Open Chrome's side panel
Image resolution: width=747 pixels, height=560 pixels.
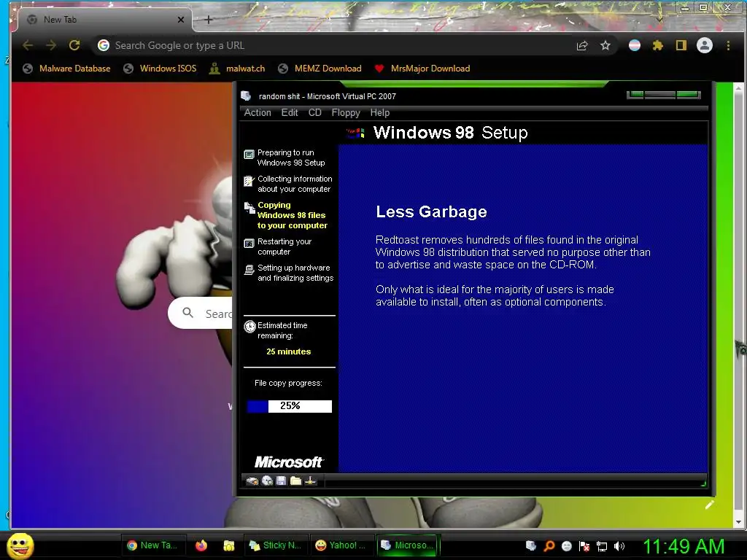(x=681, y=45)
